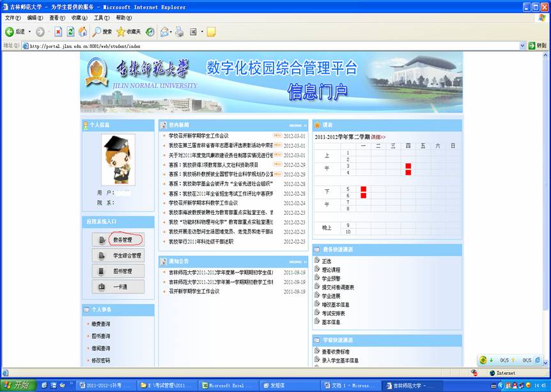Click the History icon in IE toolbar

point(150,31)
